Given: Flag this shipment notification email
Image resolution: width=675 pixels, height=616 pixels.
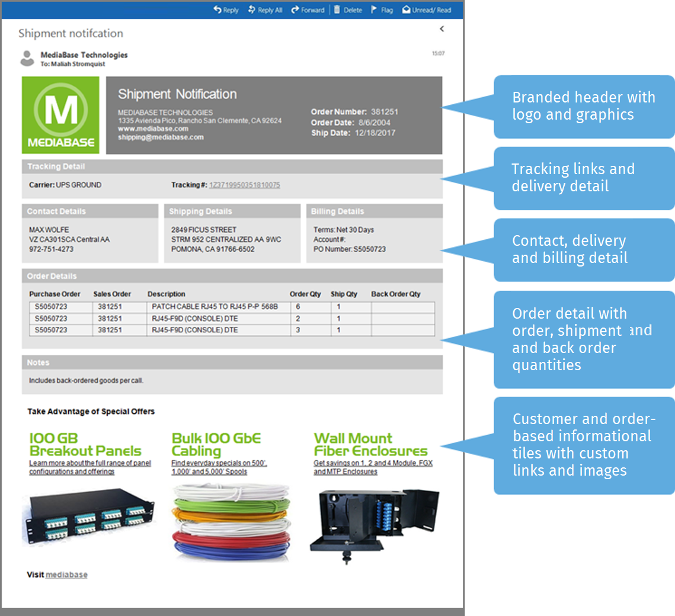Looking at the screenshot, I should coord(375,9).
